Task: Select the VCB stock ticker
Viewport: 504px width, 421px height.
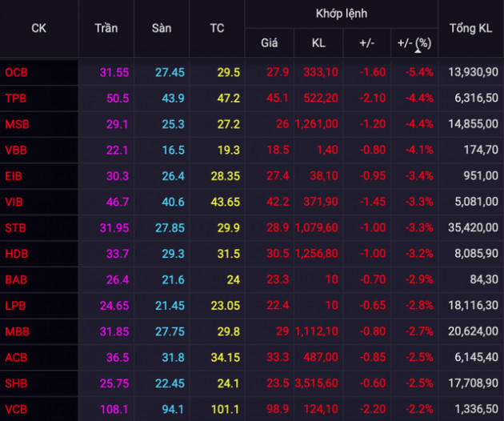Action: click(x=16, y=410)
